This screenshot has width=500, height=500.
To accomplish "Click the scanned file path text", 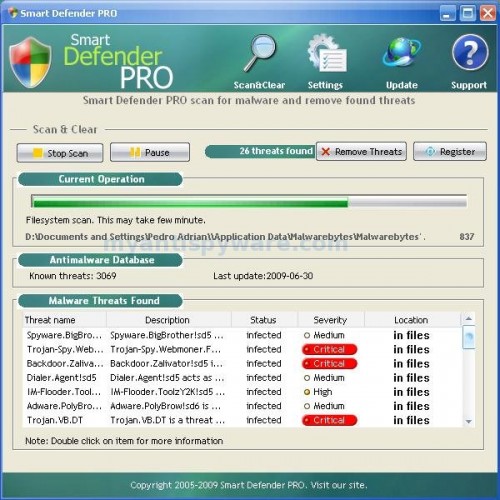I will point(225,237).
